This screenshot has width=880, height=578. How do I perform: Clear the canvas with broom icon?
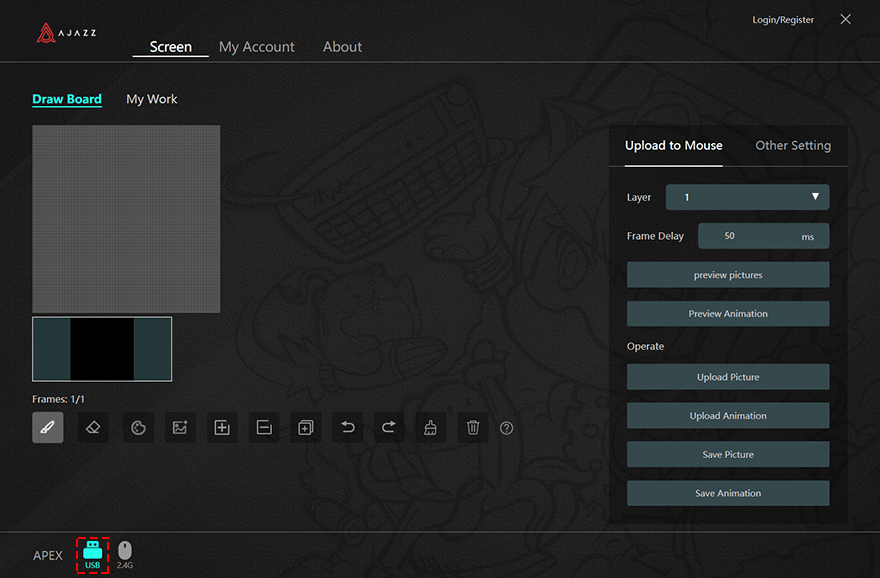point(430,428)
